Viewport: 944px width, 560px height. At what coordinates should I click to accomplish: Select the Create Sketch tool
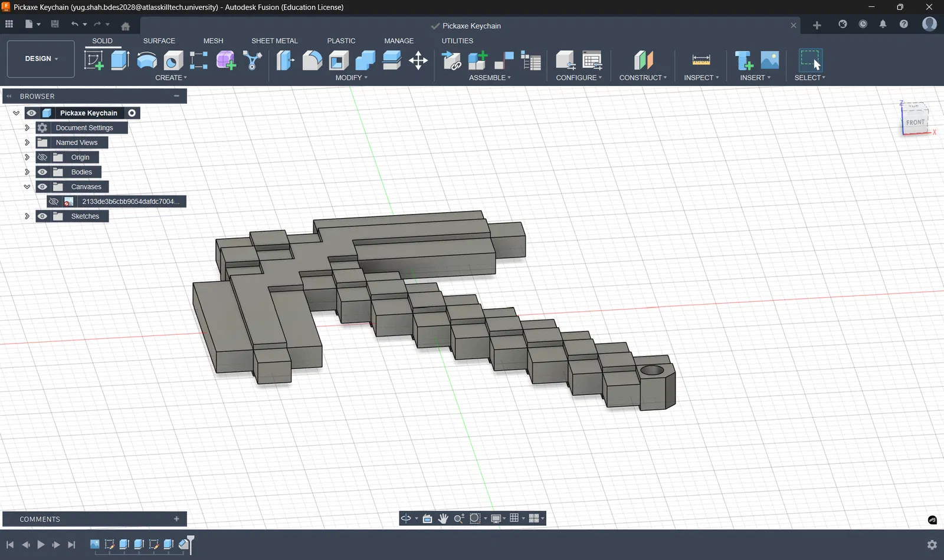94,60
